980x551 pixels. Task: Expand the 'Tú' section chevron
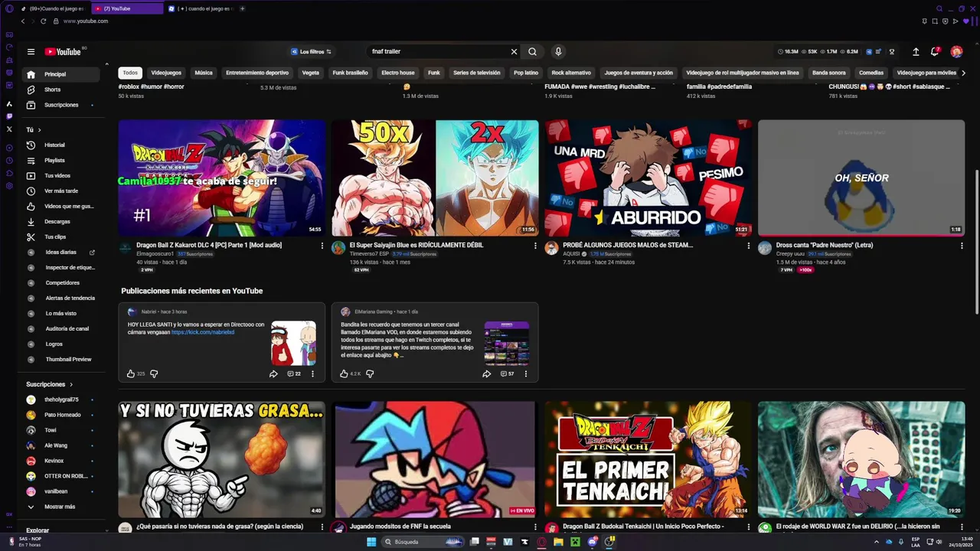(x=39, y=130)
